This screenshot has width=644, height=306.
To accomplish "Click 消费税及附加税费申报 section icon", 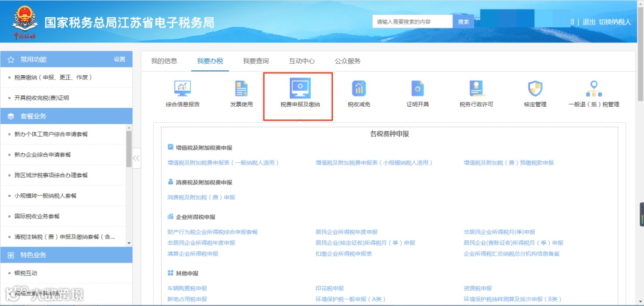I will click(x=171, y=181).
